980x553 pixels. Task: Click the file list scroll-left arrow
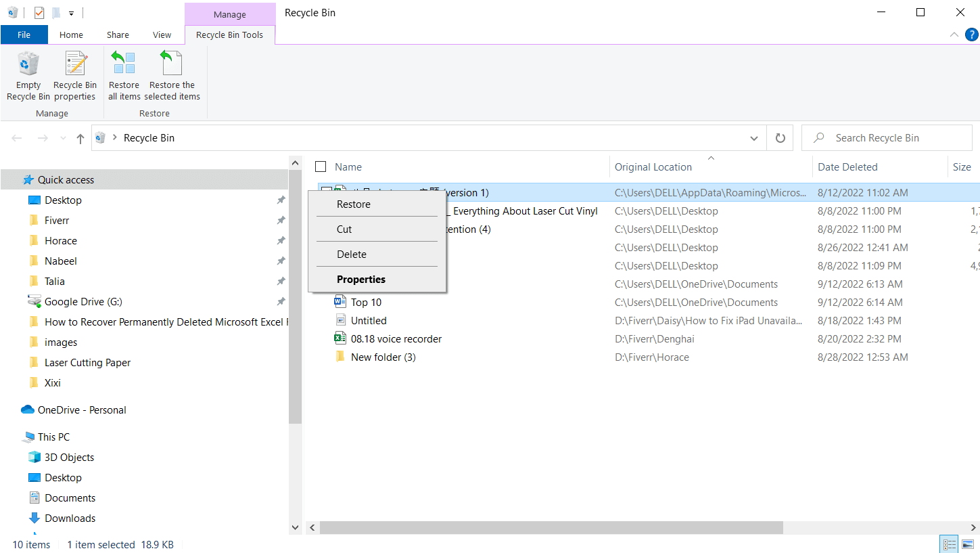pos(312,527)
